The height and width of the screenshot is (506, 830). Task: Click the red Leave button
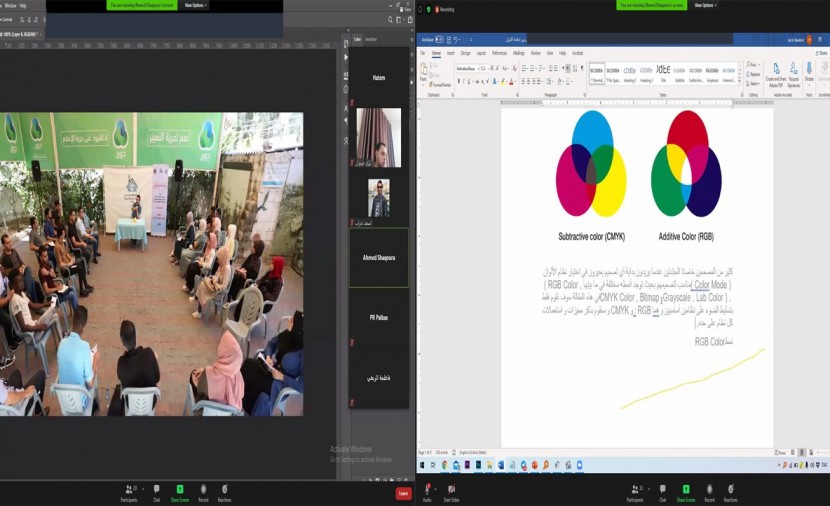403,493
